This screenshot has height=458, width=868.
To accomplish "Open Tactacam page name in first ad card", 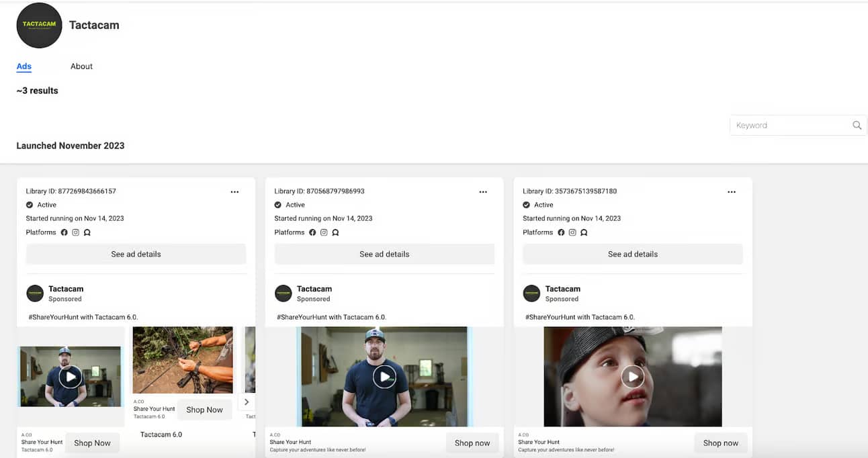I will pyautogui.click(x=66, y=289).
